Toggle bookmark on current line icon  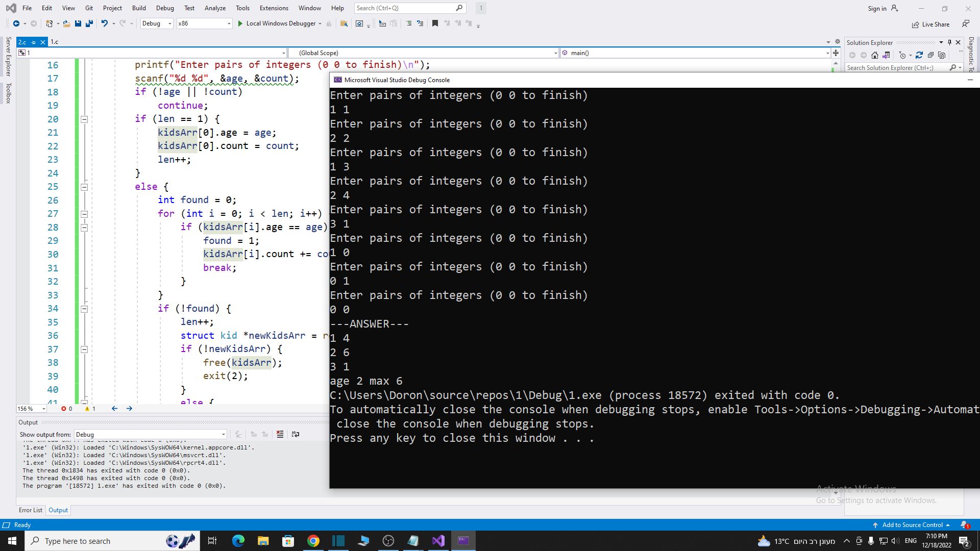pos(435,23)
